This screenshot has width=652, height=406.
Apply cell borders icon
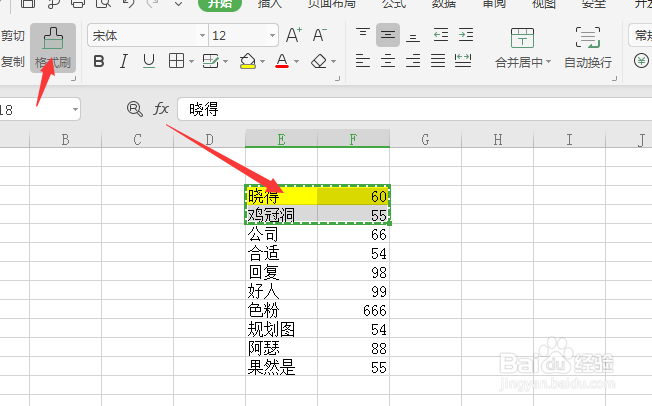176,61
